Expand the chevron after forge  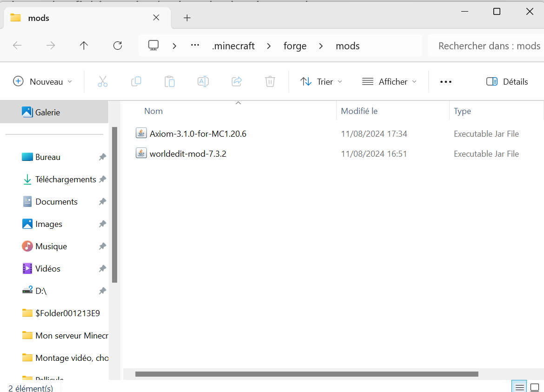click(321, 46)
